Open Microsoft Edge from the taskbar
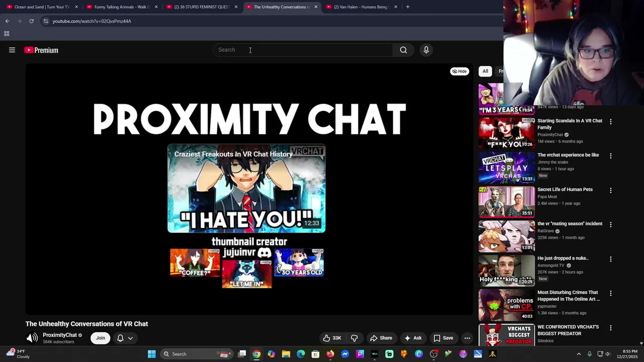 (301, 354)
